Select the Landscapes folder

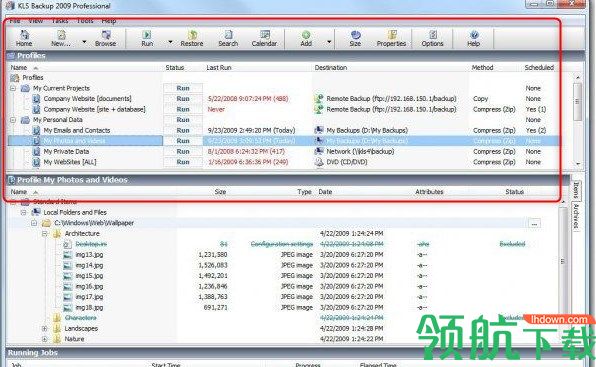(x=81, y=329)
